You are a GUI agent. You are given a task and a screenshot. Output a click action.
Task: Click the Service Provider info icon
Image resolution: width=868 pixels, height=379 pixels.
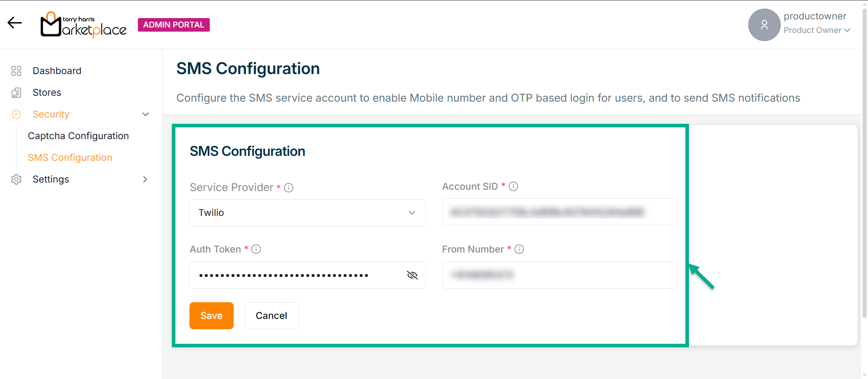click(x=289, y=187)
